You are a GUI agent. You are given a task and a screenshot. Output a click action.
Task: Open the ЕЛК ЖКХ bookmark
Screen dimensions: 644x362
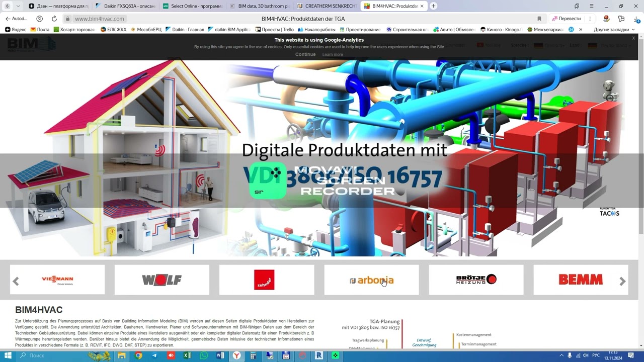[x=113, y=30]
